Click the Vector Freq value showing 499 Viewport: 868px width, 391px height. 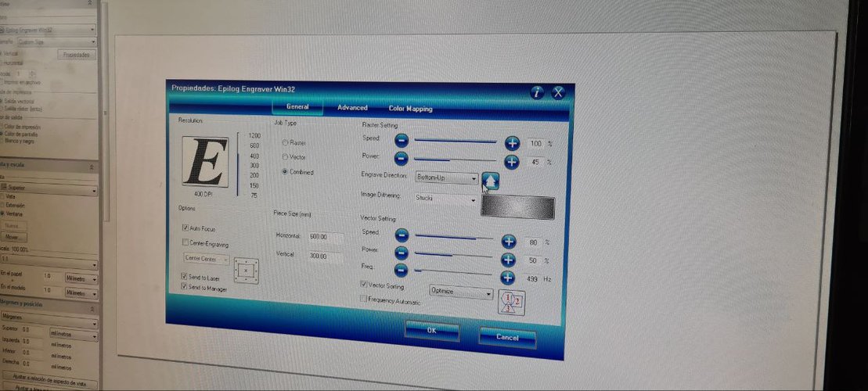(x=532, y=279)
